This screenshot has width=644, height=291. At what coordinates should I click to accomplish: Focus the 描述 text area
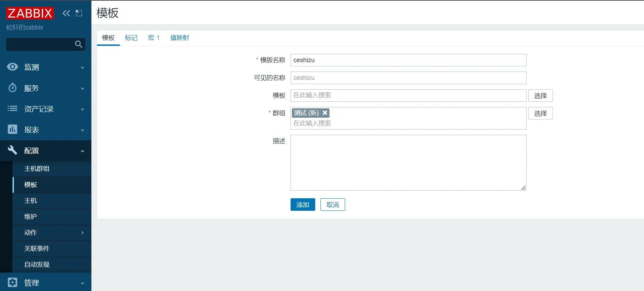408,163
